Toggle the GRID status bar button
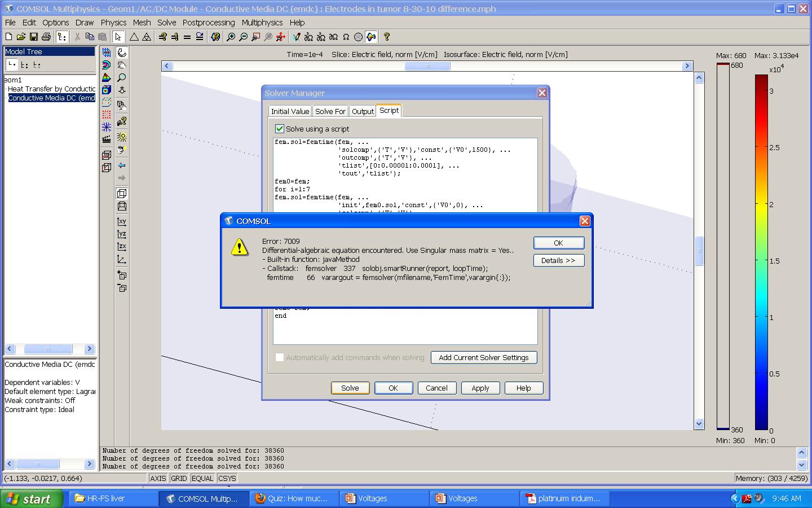The image size is (812, 508). coord(179,478)
